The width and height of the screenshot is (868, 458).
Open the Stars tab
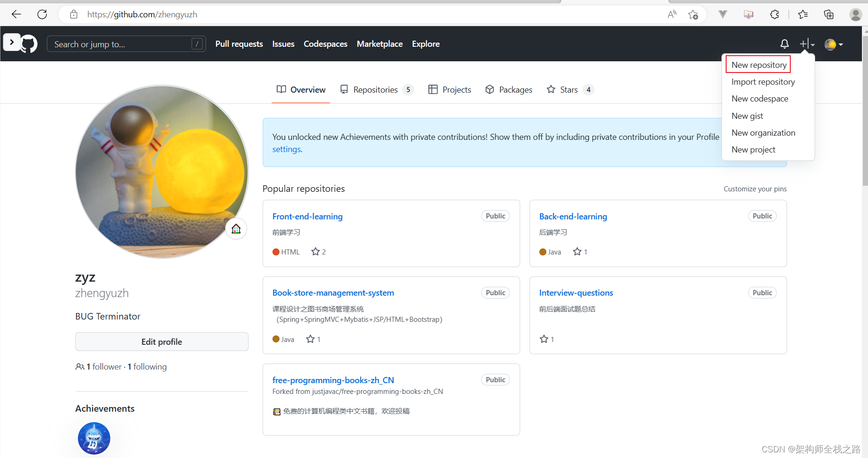coord(569,90)
